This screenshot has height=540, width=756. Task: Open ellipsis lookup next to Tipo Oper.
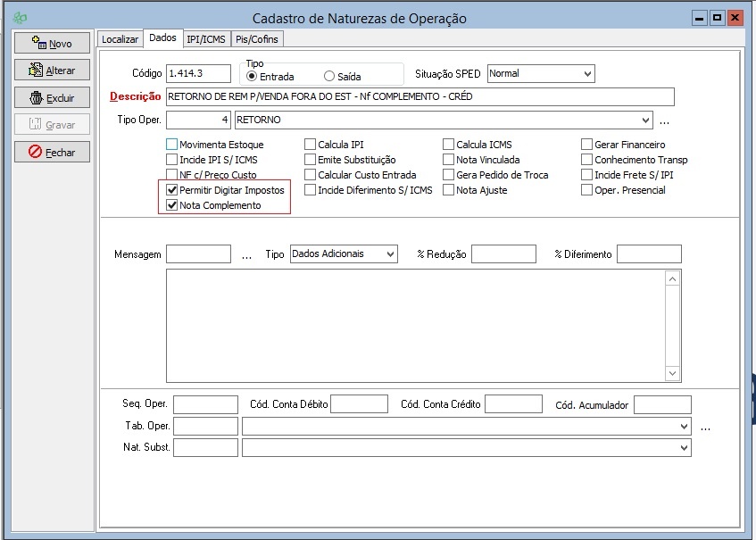664,120
